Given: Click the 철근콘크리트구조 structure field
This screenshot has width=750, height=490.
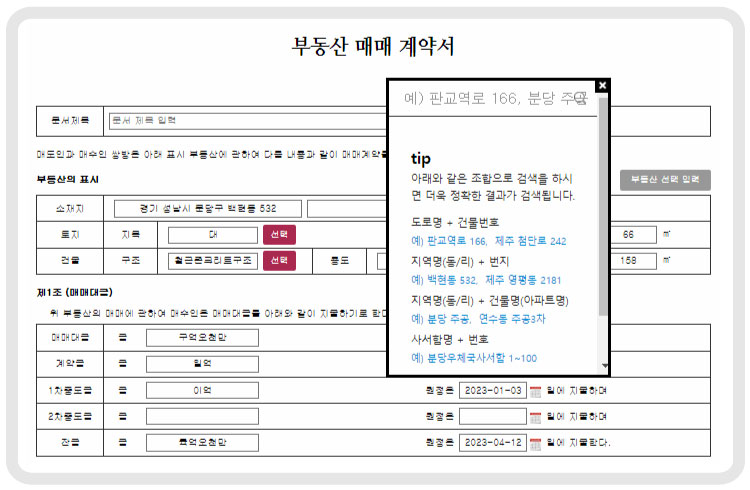Looking at the screenshot, I should [212, 260].
